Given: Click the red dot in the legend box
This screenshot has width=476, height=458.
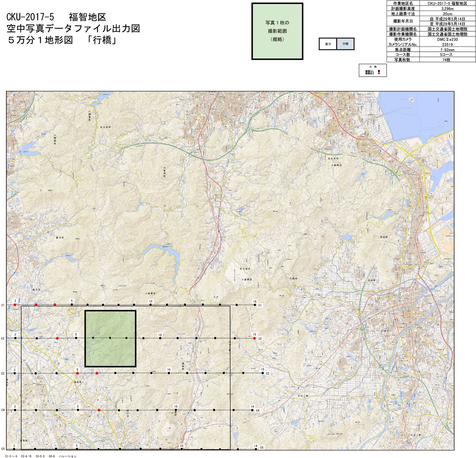Looking at the screenshot, I should point(379,73).
